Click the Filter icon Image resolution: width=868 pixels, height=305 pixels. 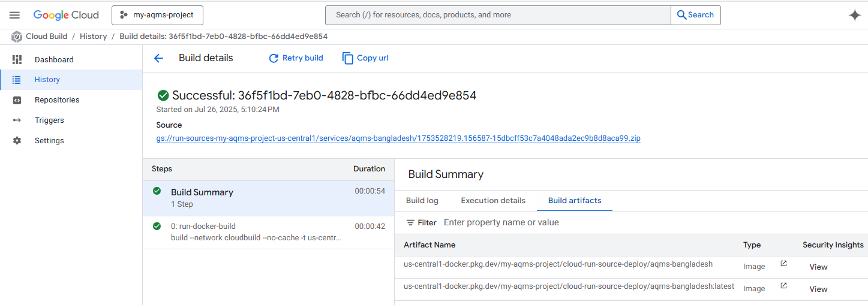point(410,223)
